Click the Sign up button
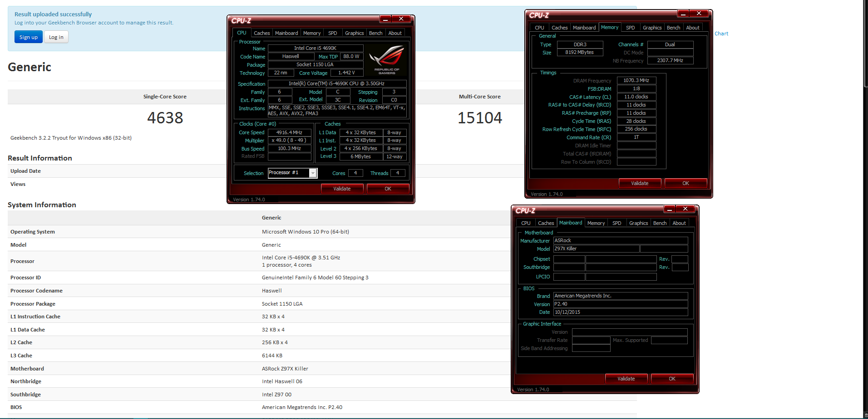The height and width of the screenshot is (419, 868). (x=28, y=37)
